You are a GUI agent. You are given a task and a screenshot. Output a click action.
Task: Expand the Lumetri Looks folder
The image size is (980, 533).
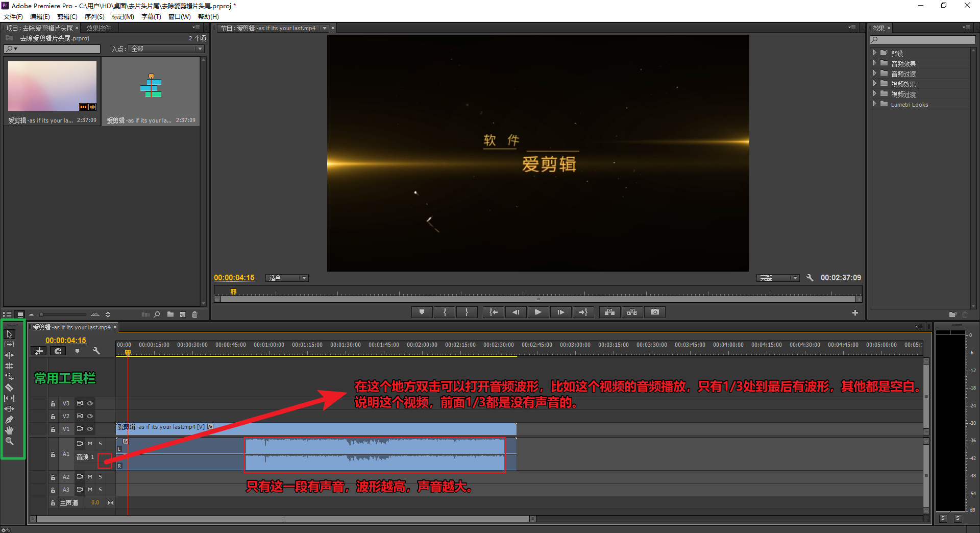875,104
